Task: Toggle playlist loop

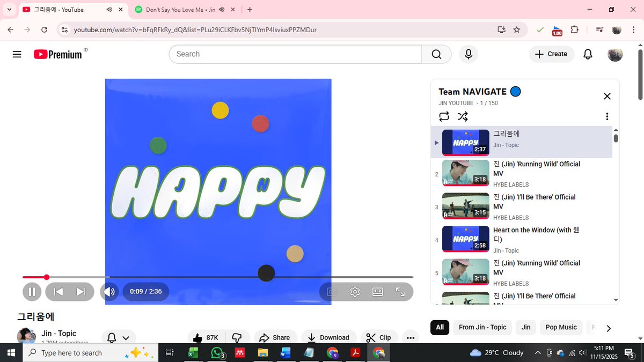Action: pos(444,116)
